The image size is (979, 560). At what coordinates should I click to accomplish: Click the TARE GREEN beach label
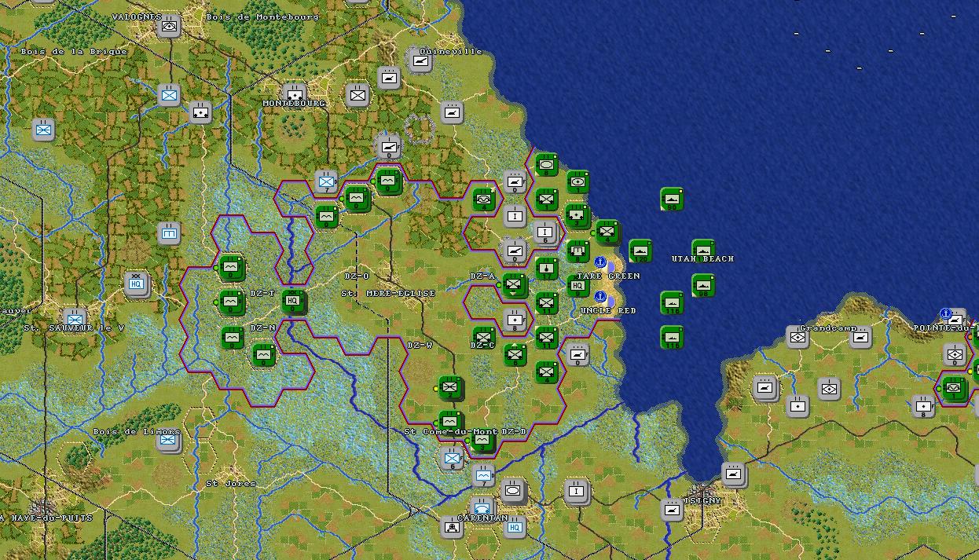pos(608,276)
